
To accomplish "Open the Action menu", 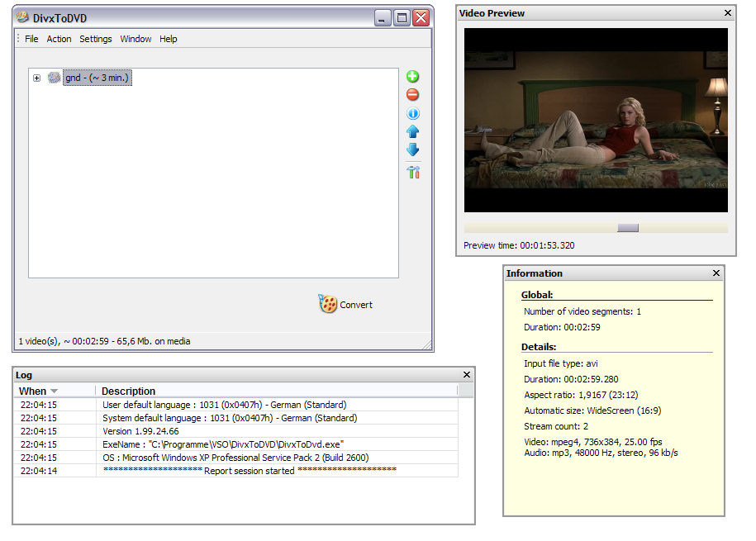I will [59, 39].
